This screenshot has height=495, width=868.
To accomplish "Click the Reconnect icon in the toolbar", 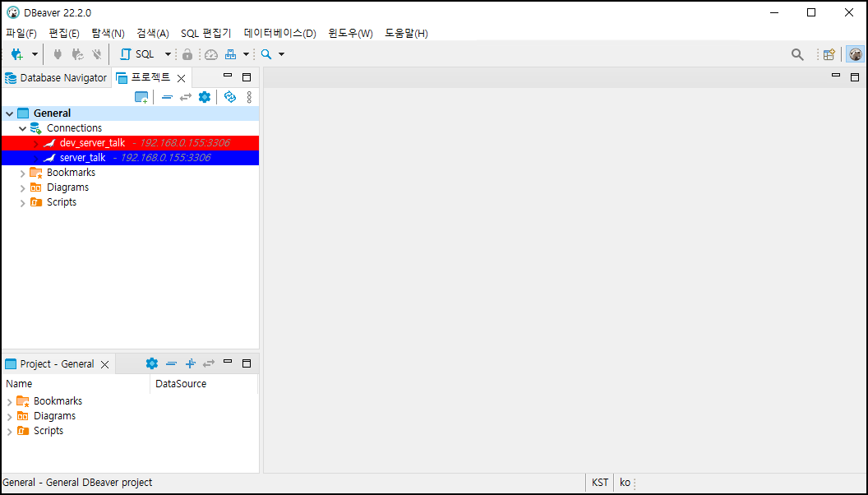I will [x=77, y=54].
